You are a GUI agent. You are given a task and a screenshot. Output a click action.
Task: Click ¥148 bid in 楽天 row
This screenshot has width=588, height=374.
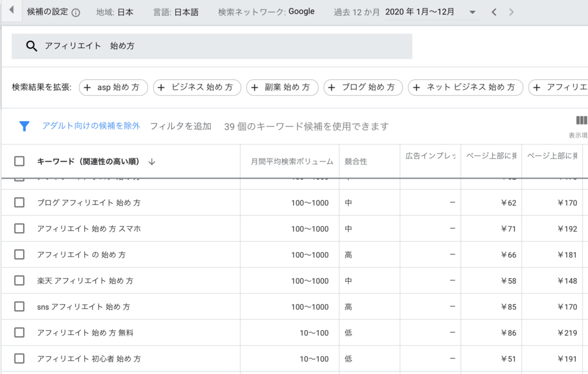point(567,281)
